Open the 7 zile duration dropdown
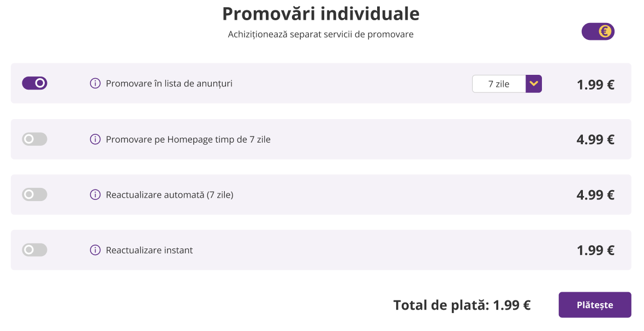The height and width of the screenshot is (331, 644). coord(499,84)
